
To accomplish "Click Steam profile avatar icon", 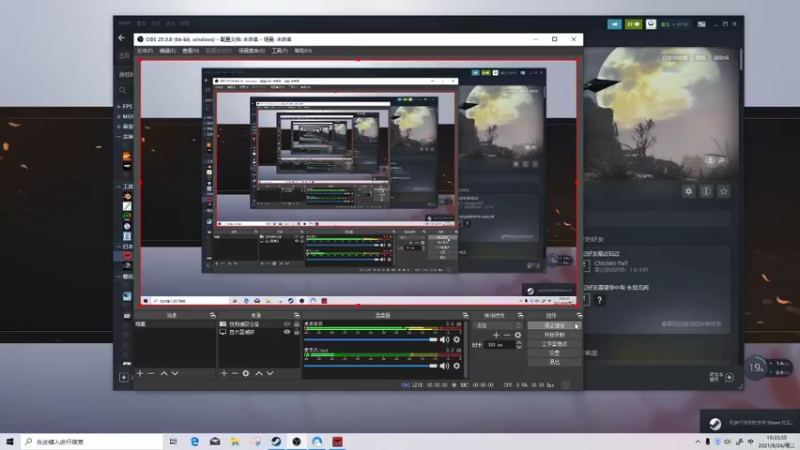I will click(x=651, y=24).
